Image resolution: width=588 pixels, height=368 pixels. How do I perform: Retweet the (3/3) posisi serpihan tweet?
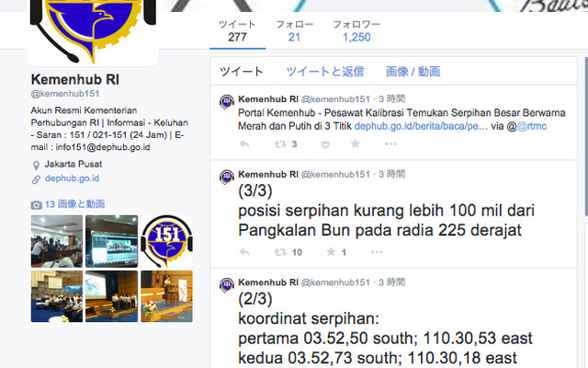pos(280,252)
